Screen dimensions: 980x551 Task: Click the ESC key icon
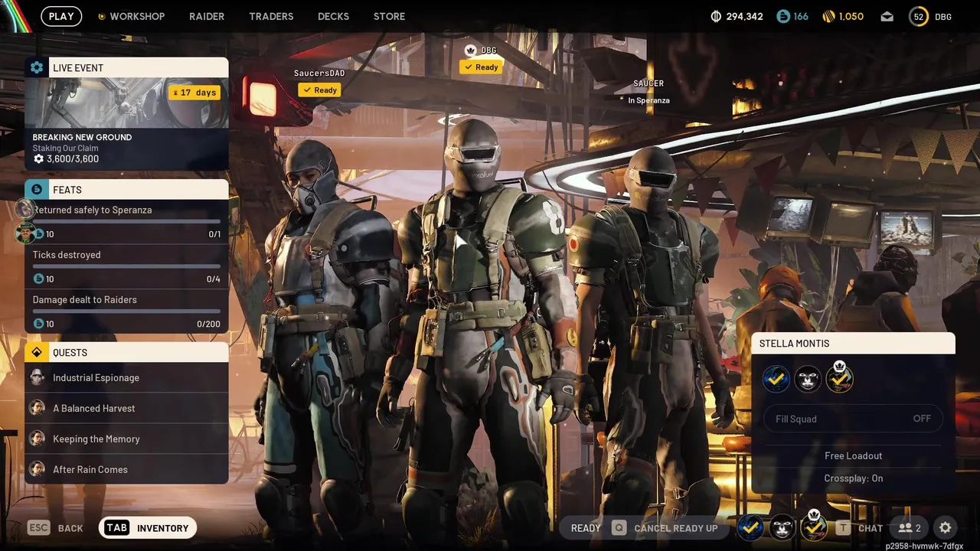38,528
